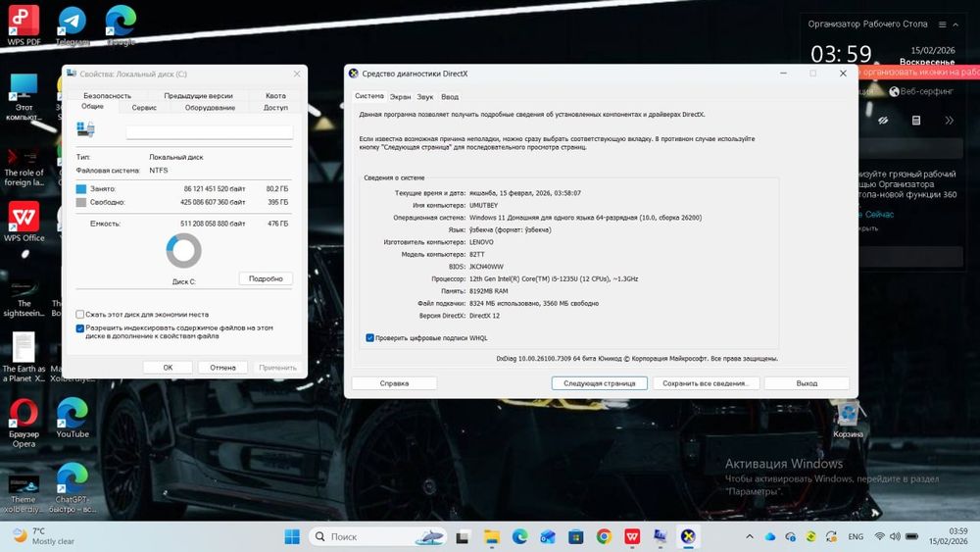980x552 pixels.
Task: Open the Windows Start menu
Action: tap(292, 536)
